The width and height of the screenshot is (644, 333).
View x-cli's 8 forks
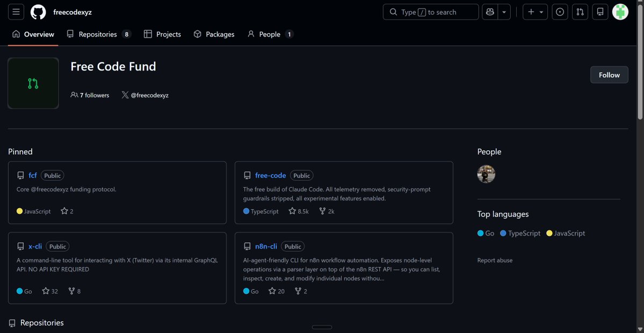[x=74, y=291]
